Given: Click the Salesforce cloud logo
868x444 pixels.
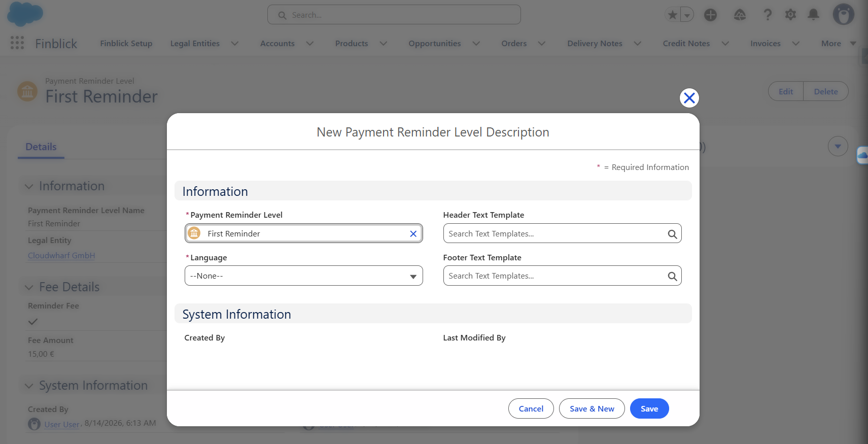Looking at the screenshot, I should pos(25,14).
